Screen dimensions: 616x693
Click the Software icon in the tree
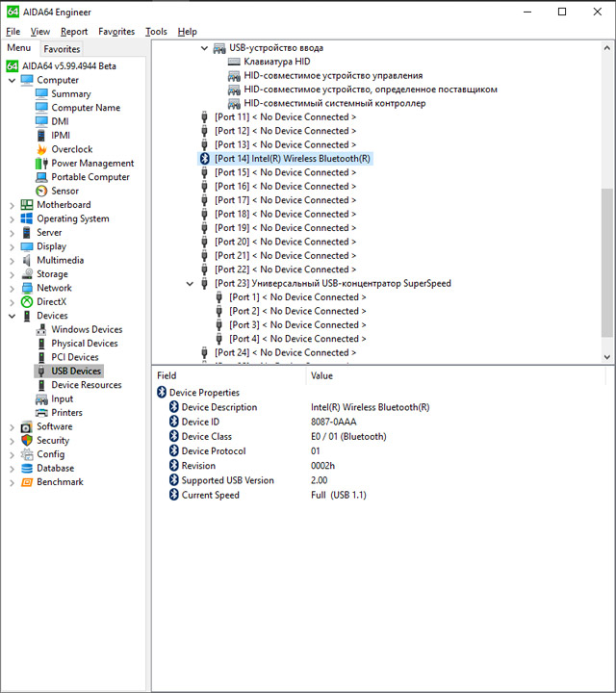coord(27,427)
